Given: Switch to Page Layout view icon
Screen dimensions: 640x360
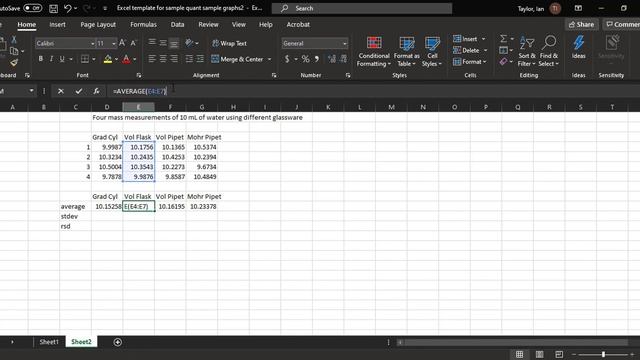Looking at the screenshot, I should coord(539,354).
